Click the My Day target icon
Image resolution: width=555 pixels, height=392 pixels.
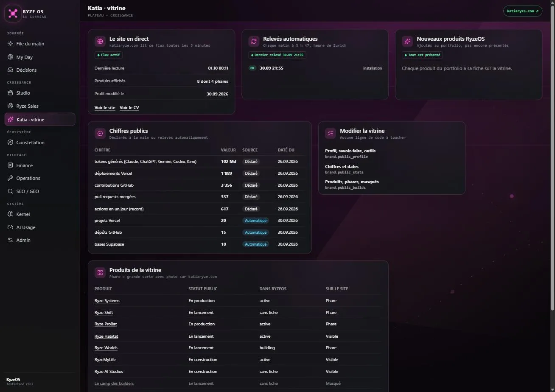[11, 57]
